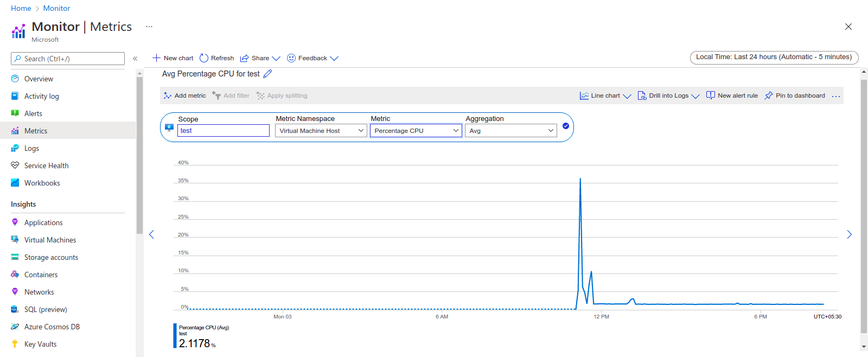Click the Scope field containing test
The image size is (868, 357).
point(224,131)
